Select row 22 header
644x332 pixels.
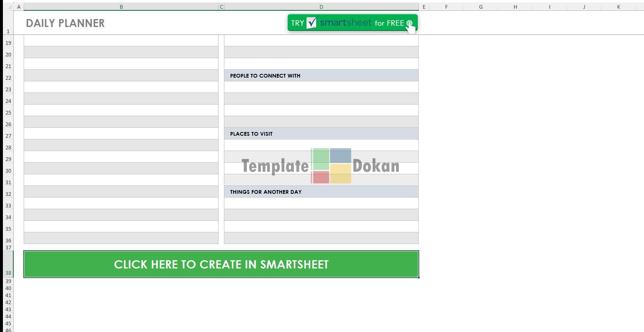tap(8, 78)
